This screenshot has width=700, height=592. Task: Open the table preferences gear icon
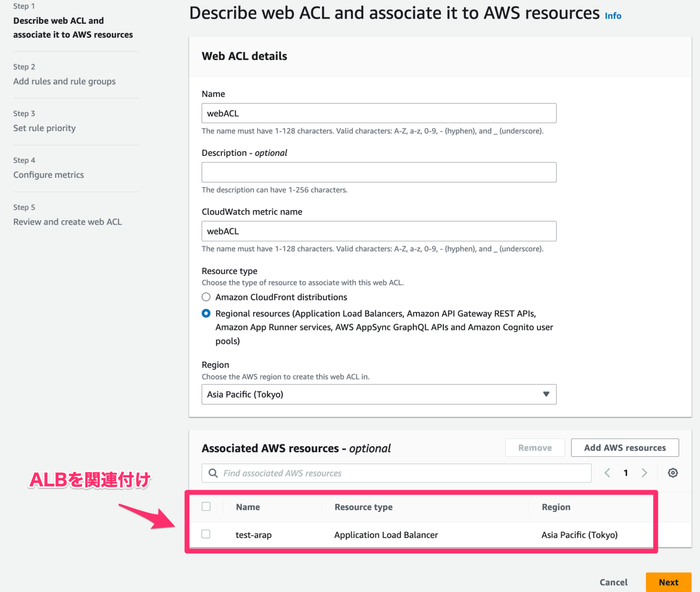click(673, 473)
